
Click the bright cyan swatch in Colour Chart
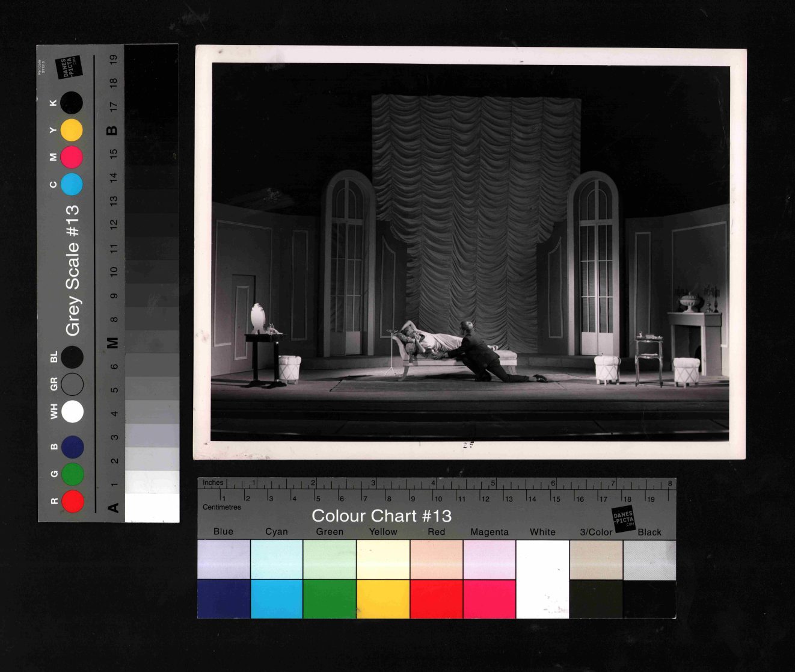pyautogui.click(x=277, y=599)
